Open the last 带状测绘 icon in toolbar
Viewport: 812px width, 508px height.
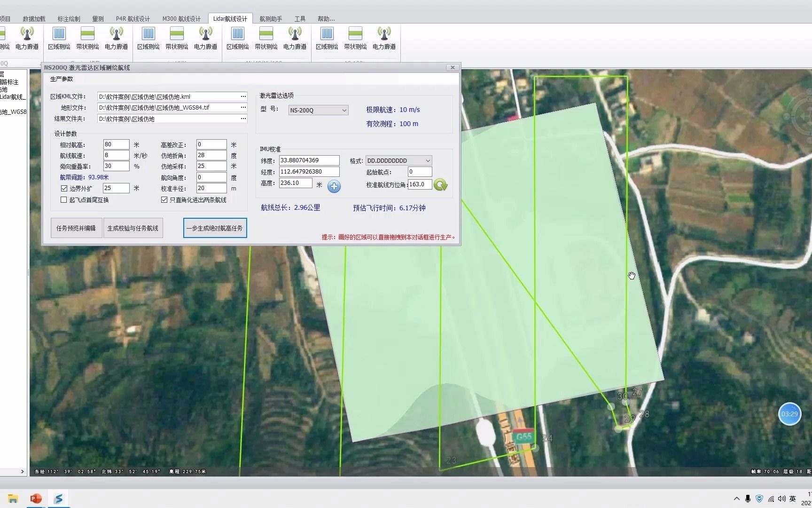click(x=356, y=38)
